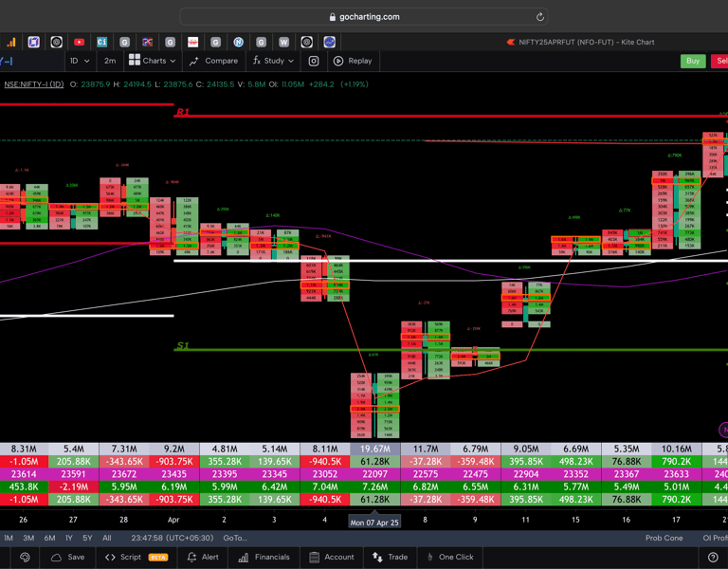Click the 10.16M volume cell

coord(677,450)
